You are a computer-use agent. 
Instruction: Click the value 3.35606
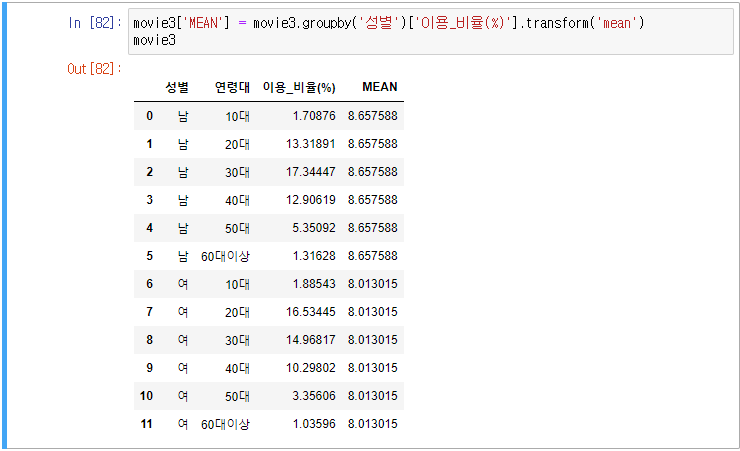click(x=314, y=396)
